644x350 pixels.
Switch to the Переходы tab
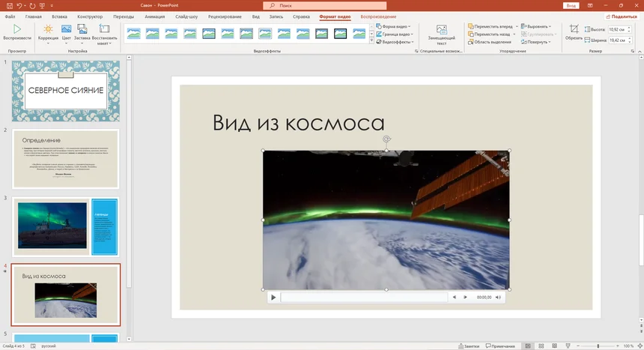click(124, 16)
